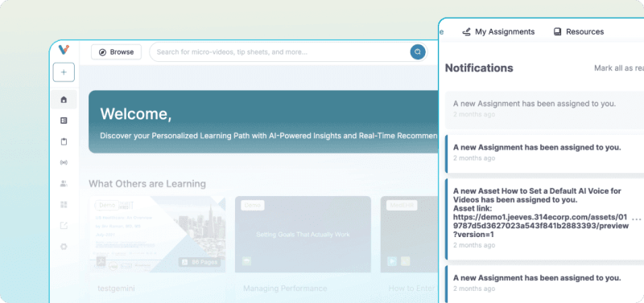Open the asset link URL in notification

(541, 227)
